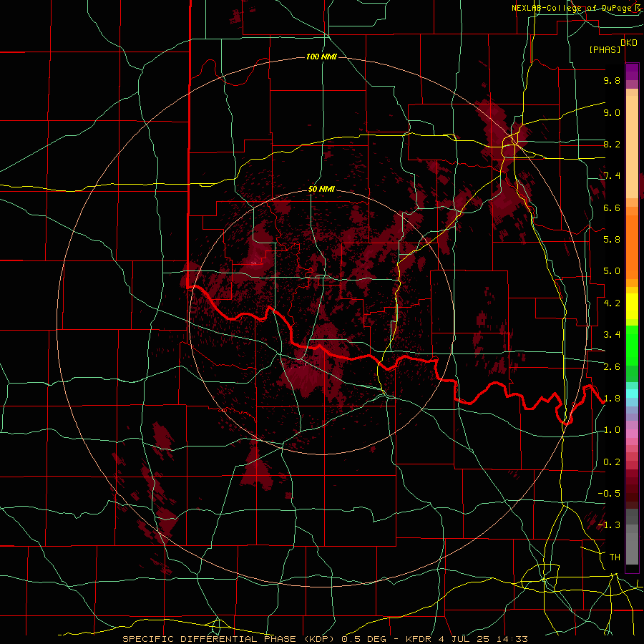The height and width of the screenshot is (644, 644).
Task: Click the 4.2 scale value
Action: pyautogui.click(x=612, y=303)
